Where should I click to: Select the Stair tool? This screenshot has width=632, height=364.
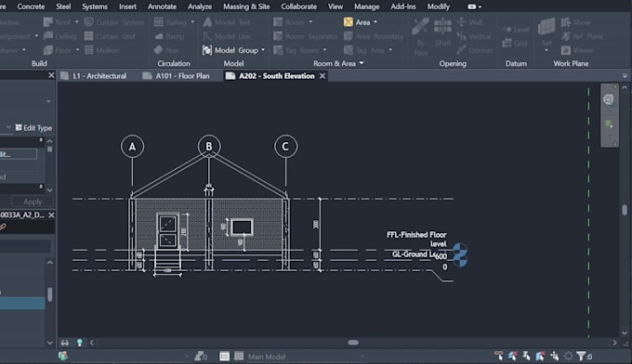point(166,50)
